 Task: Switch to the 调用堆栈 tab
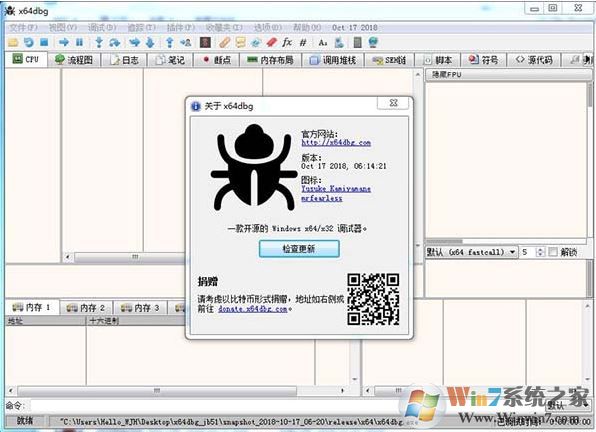click(333, 60)
